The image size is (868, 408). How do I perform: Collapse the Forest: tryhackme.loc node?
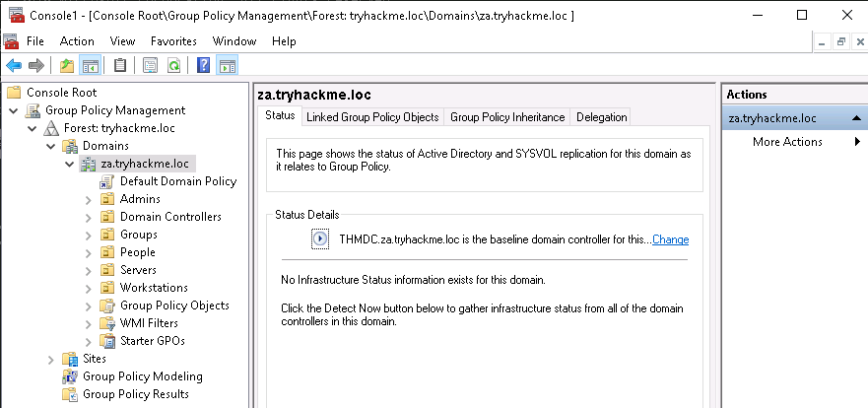(33, 128)
